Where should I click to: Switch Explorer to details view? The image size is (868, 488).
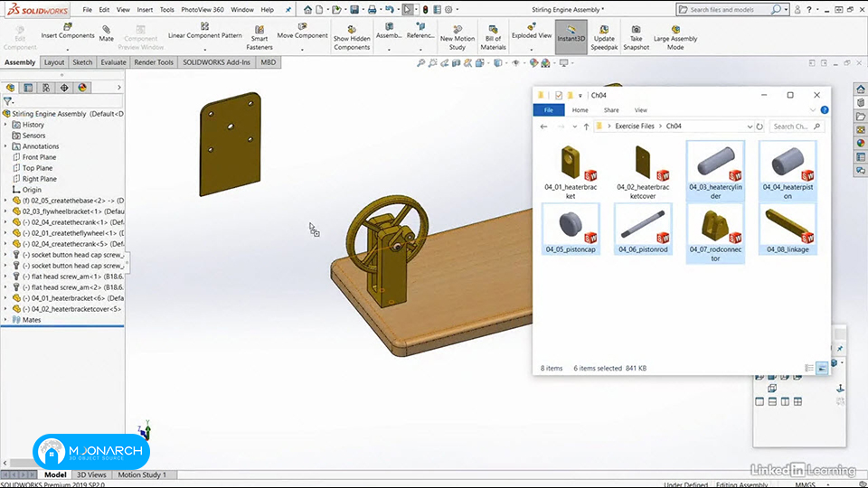point(809,368)
